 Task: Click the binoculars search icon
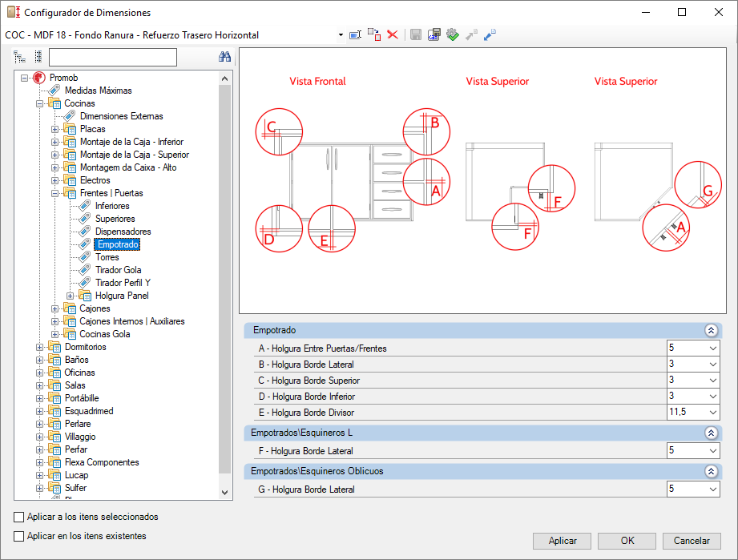pos(224,57)
